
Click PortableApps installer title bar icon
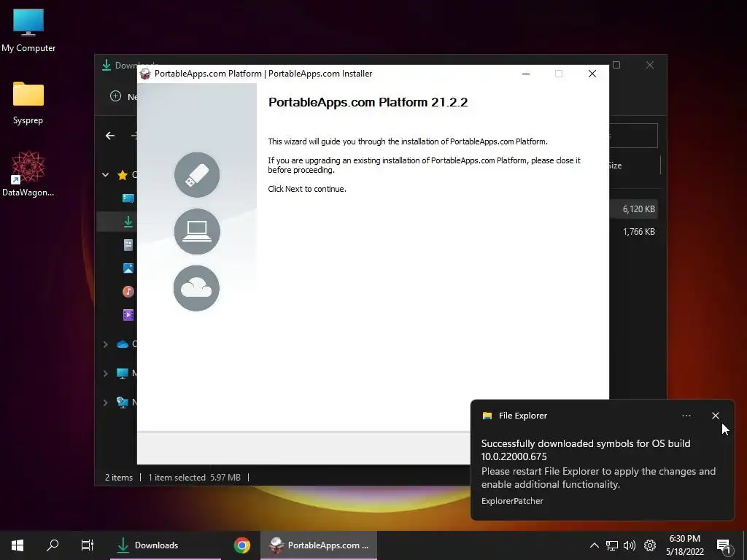145,74
